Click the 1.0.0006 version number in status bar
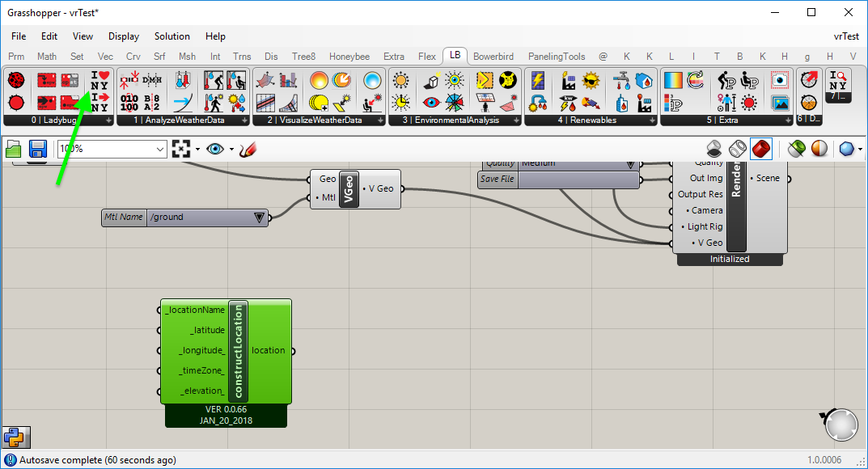This screenshot has width=868, height=469. 824,459
